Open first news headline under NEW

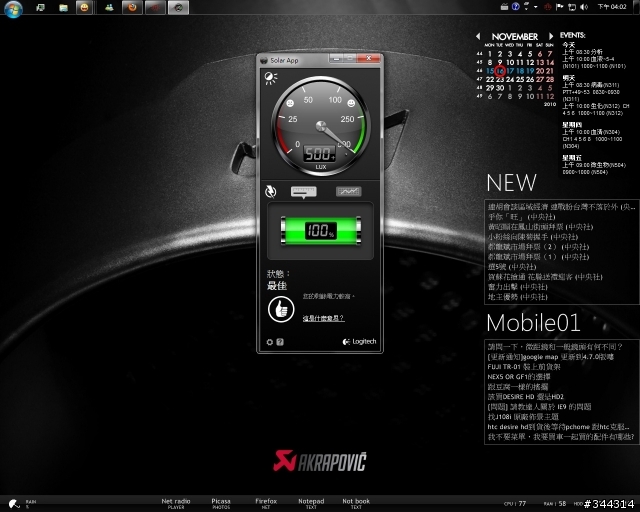562,207
